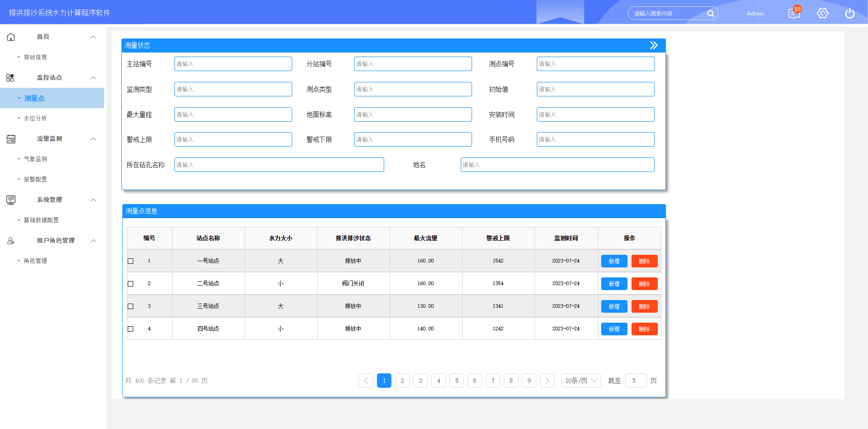Select 测量点 menu item
868x429 pixels.
52,98
